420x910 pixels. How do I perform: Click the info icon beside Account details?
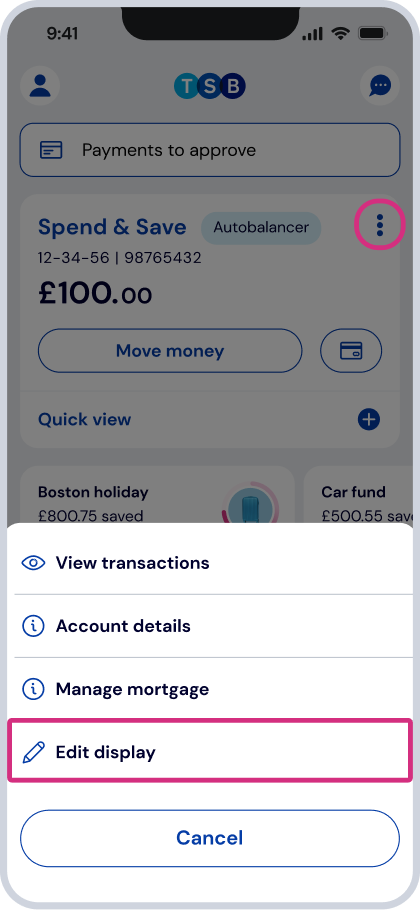point(33,626)
